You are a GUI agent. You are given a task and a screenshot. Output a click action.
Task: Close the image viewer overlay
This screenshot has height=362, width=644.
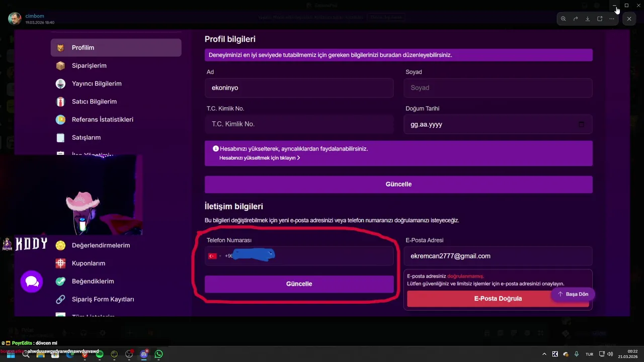click(629, 19)
